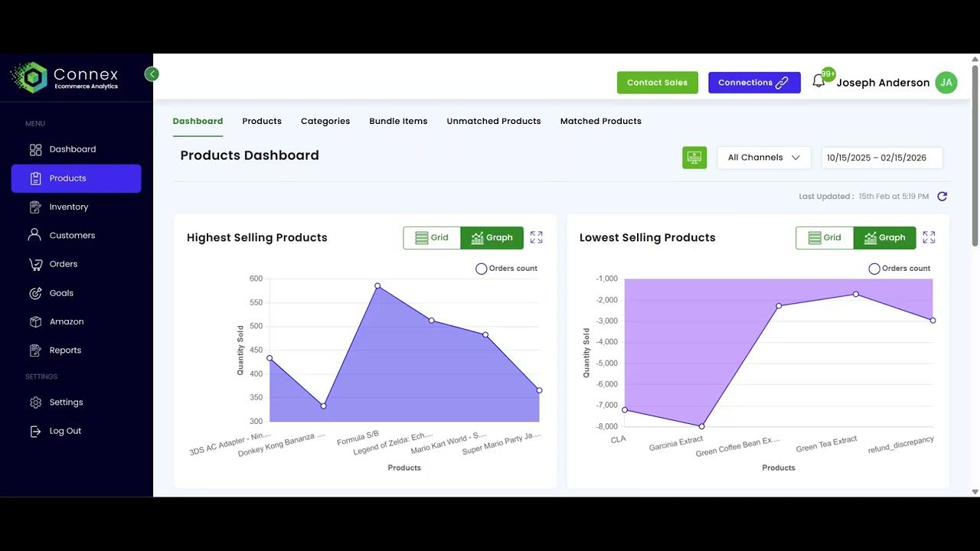Open the Amazon sidebar item
The height and width of the screenshot is (551, 980).
pyautogui.click(x=76, y=321)
